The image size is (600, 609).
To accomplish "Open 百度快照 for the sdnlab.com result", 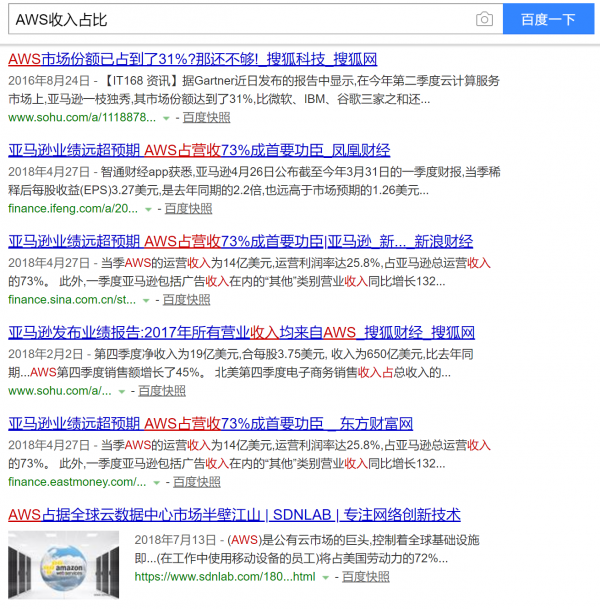I will pyautogui.click(x=366, y=577).
